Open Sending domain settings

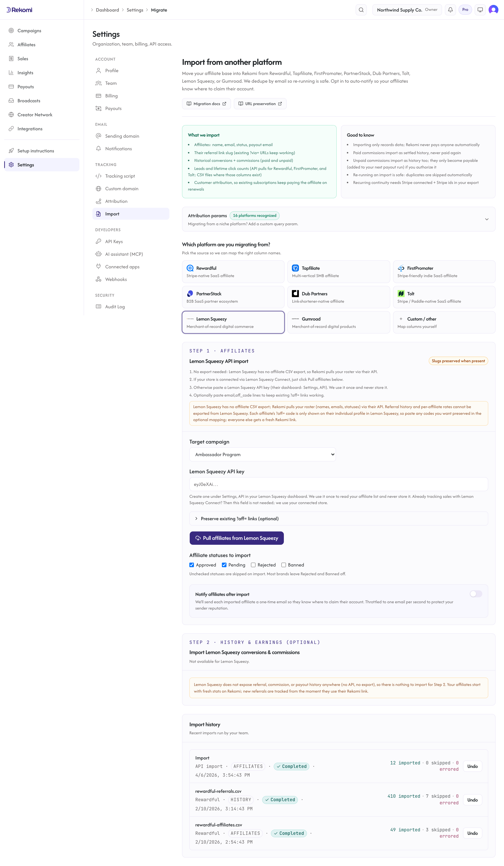point(131,136)
